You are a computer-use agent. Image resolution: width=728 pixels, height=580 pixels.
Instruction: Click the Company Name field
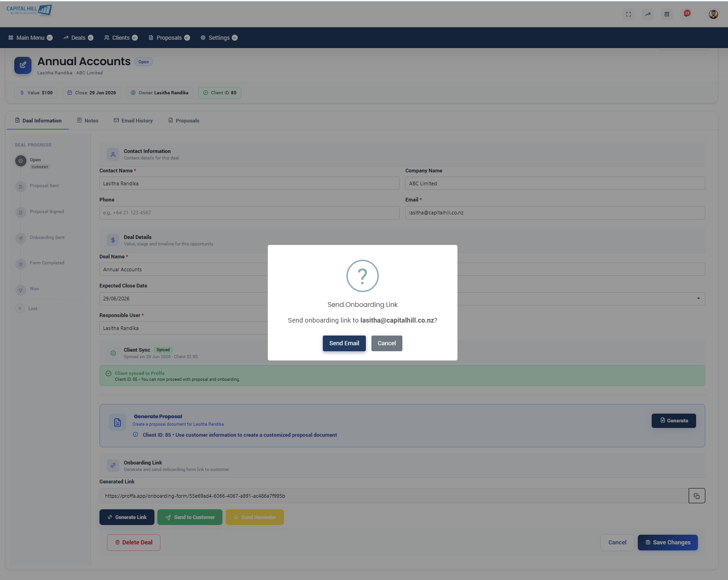555,183
